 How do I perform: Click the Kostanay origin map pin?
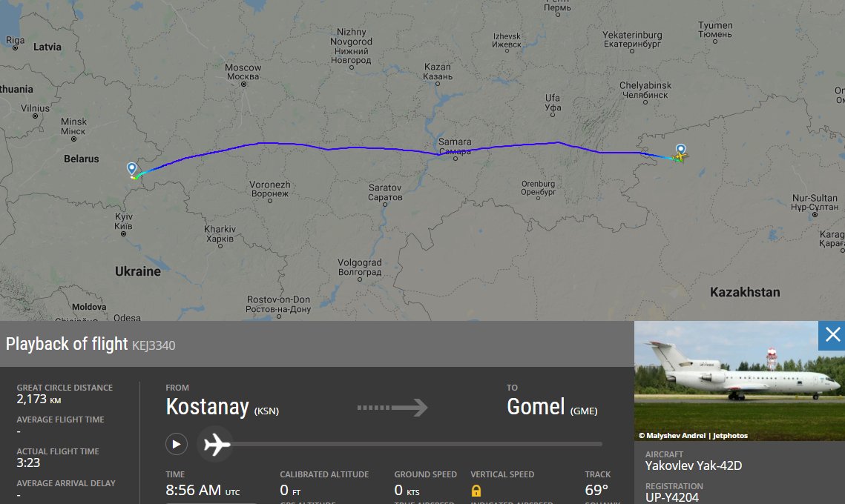tap(680, 149)
